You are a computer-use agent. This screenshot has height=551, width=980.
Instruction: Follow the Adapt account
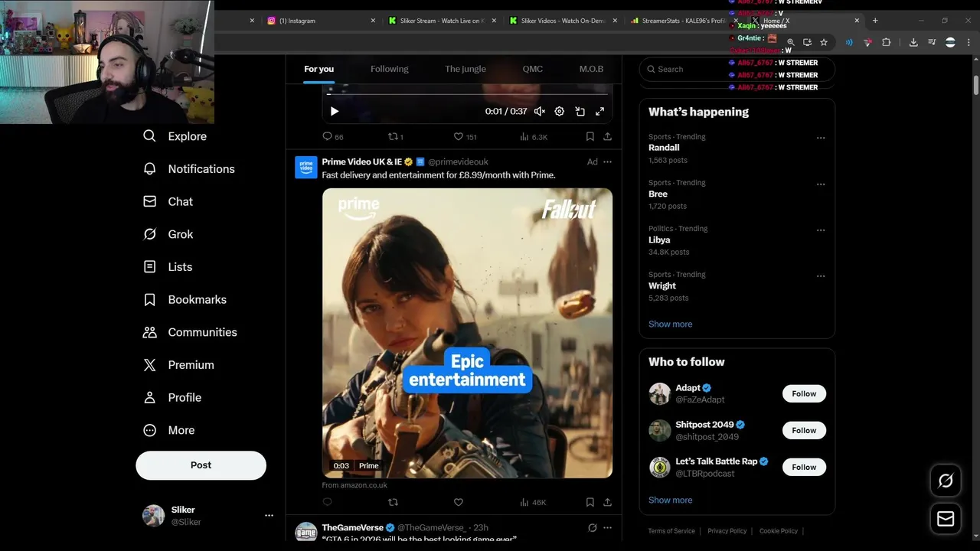point(804,394)
